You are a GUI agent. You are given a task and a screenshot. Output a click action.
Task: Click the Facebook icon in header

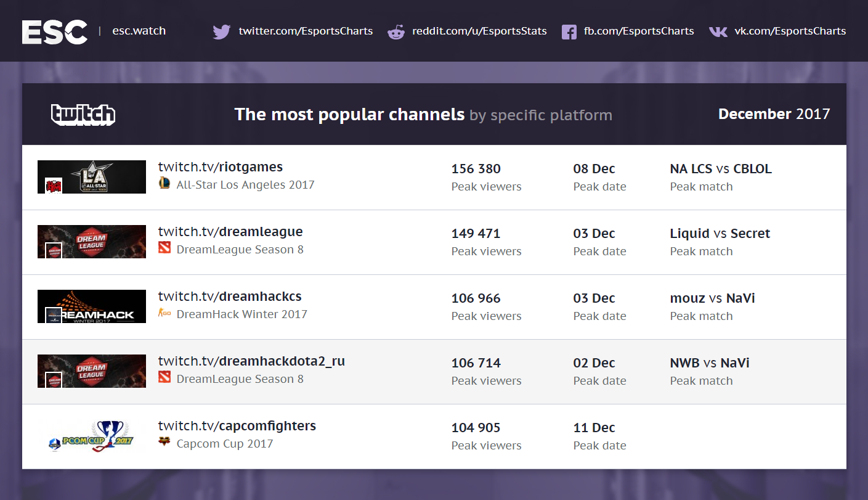[x=569, y=31]
